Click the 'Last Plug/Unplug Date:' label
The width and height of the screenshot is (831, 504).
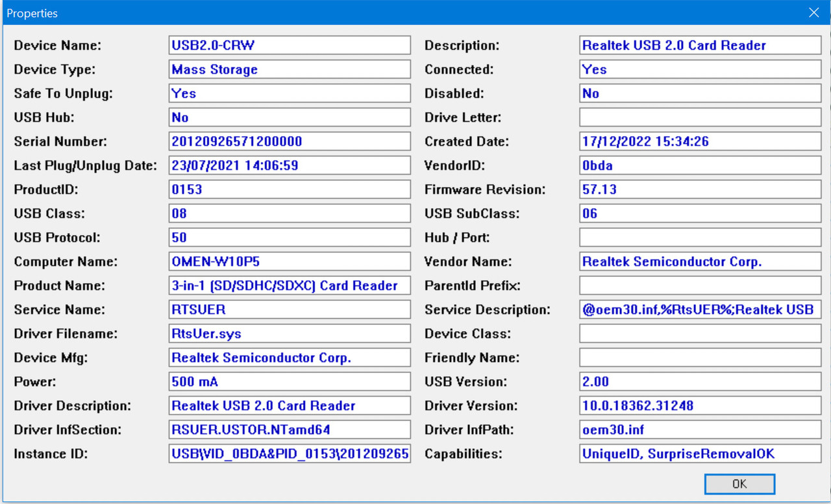coord(86,165)
